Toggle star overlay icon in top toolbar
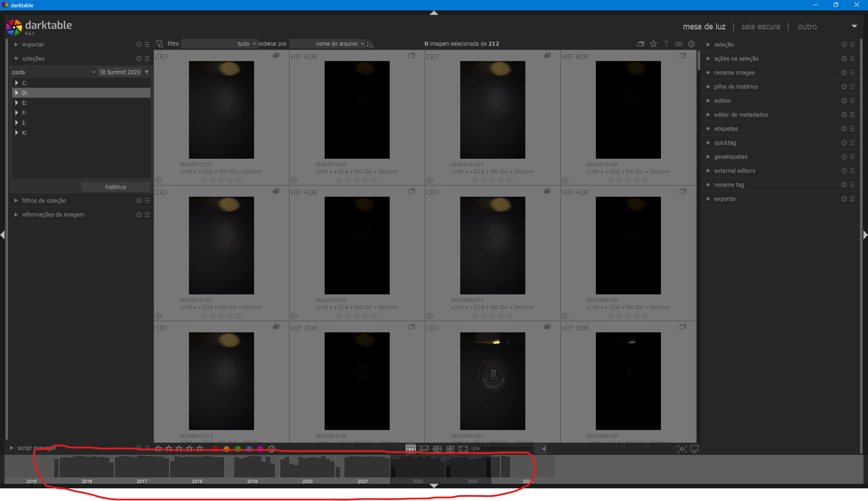This screenshot has height=501, width=868. coord(653,44)
